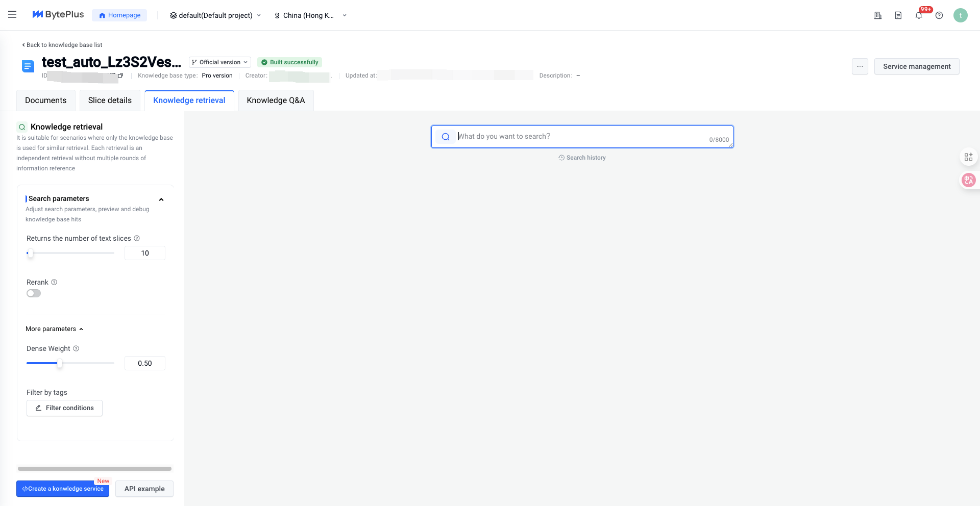The height and width of the screenshot is (506, 980).
Task: Open the floating apps grid icon
Action: click(968, 157)
